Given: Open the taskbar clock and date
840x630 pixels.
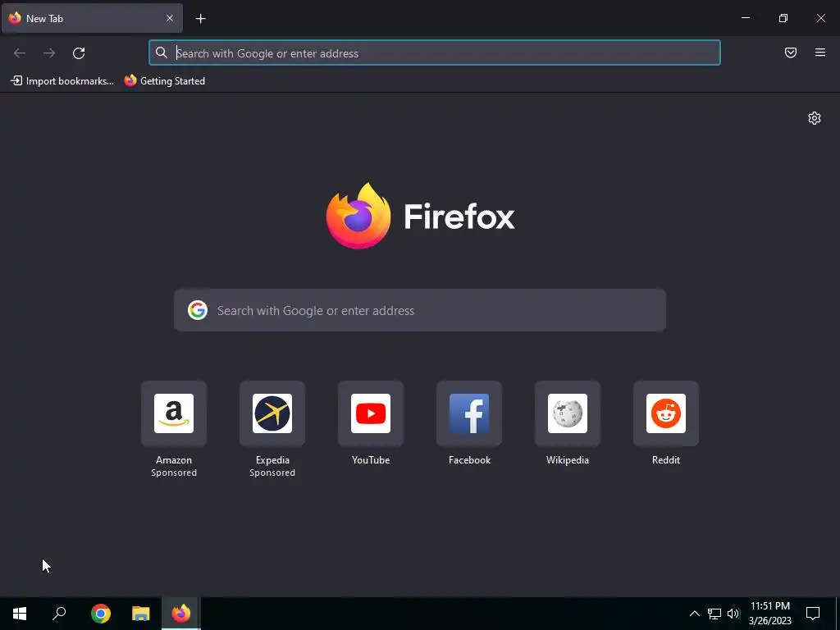Looking at the screenshot, I should [769, 614].
